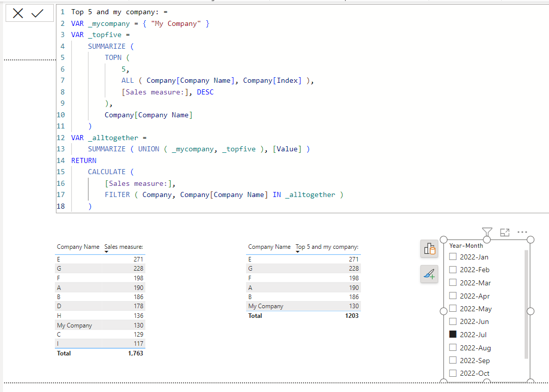The height and width of the screenshot is (392, 549).
Task: Uncheck the selected 2022-Jul box
Action: click(x=453, y=334)
